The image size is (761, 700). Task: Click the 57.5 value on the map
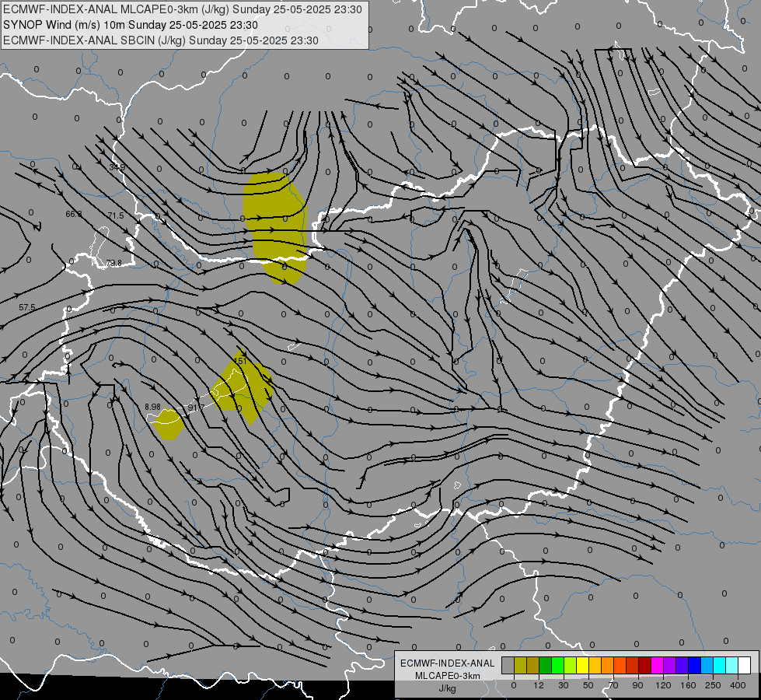point(27,307)
